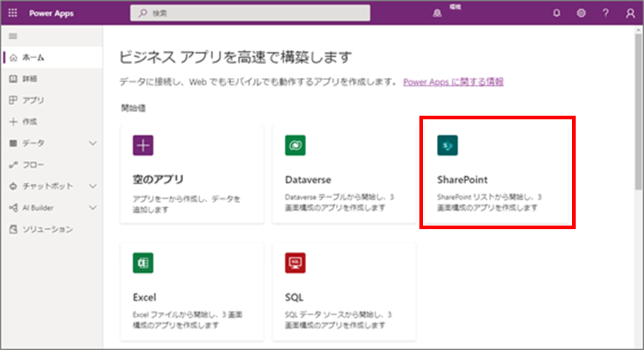Click the データ table icon

point(13,143)
